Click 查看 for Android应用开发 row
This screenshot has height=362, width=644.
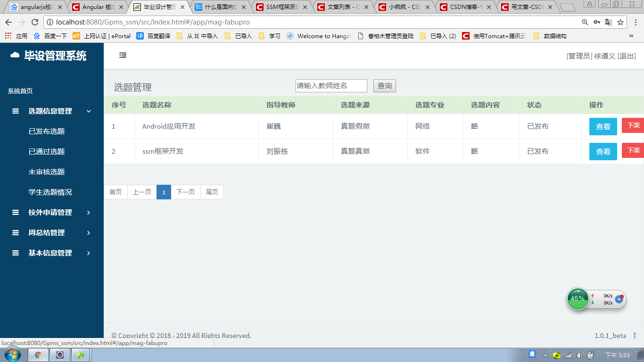tap(603, 126)
